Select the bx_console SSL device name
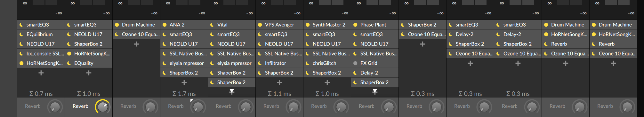 (45, 54)
